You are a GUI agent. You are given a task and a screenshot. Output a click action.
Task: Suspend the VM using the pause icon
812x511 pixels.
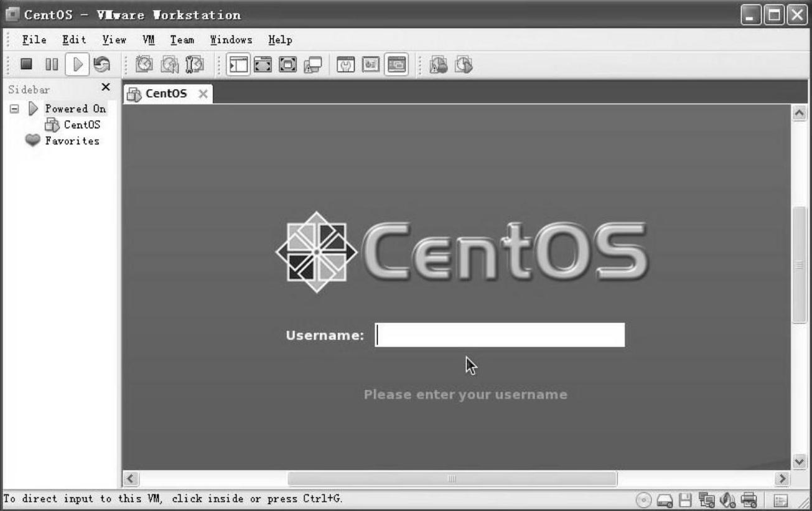coord(52,64)
